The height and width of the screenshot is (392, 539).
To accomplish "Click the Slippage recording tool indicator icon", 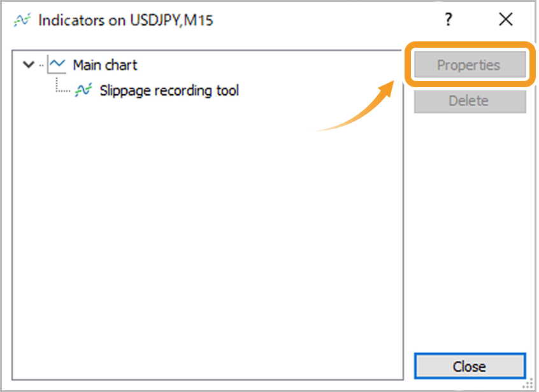I will [x=84, y=90].
